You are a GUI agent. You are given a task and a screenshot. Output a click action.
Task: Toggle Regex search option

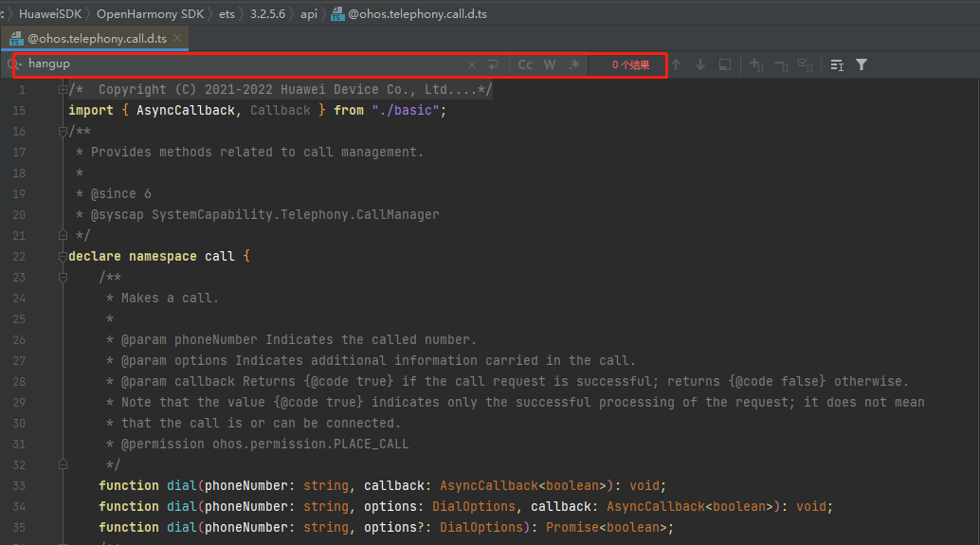pos(573,65)
